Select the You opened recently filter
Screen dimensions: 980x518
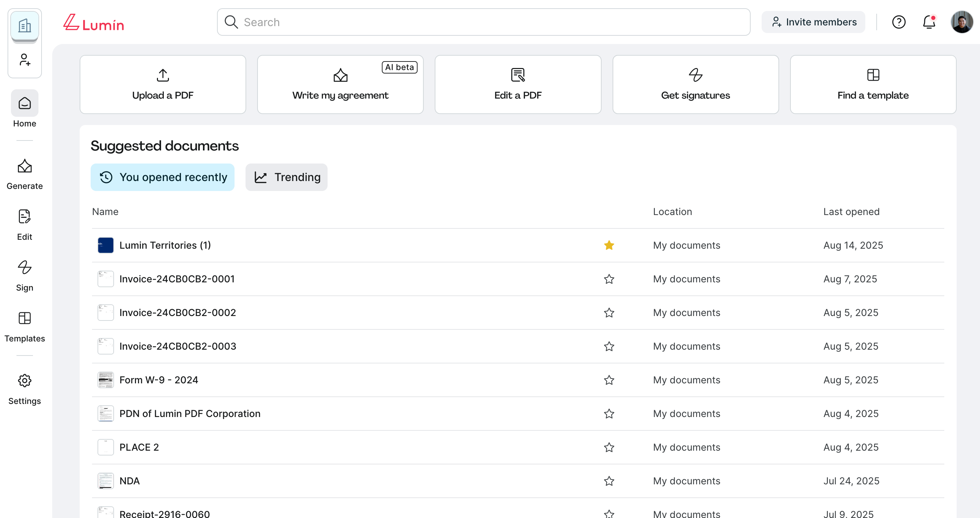(162, 177)
